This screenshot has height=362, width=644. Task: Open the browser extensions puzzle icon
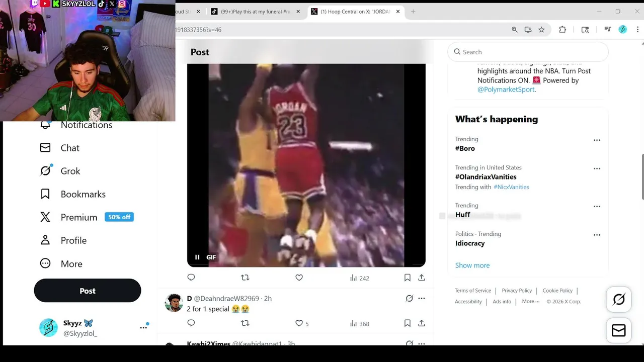point(562,30)
